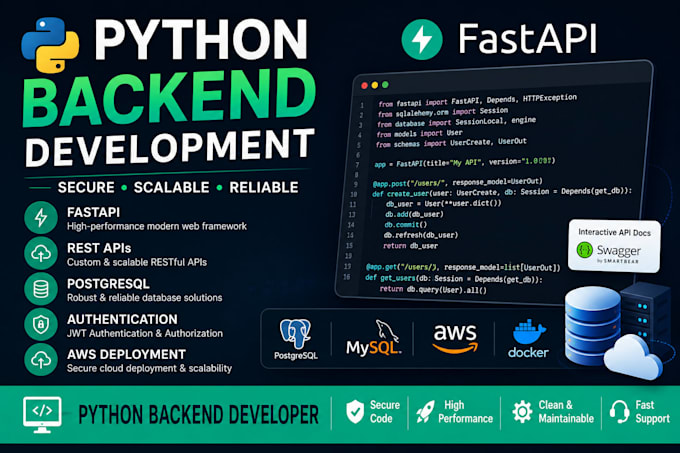Screen dimensions: 680x453
Task: Click the green dot in code window
Action: (x=385, y=85)
